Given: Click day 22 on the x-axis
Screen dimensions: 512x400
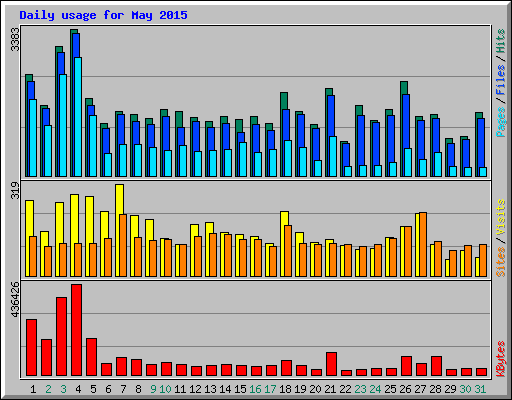Looking at the screenshot, I should [345, 389].
